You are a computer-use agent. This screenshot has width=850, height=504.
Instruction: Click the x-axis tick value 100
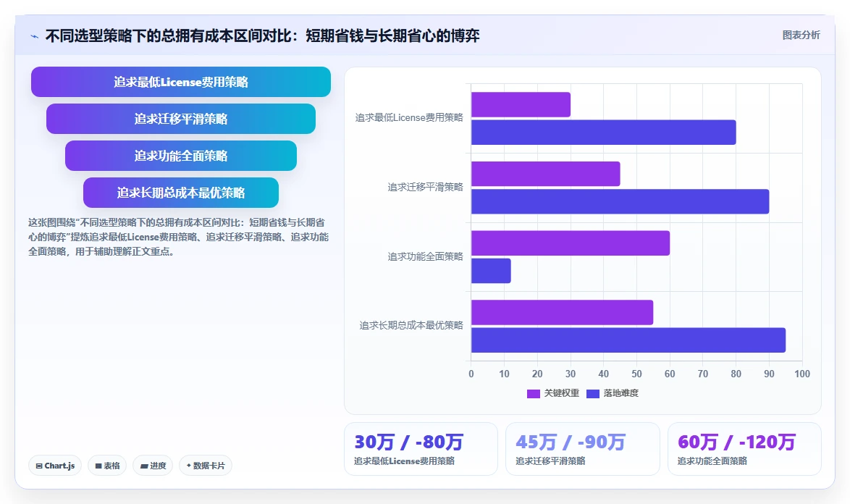(802, 374)
